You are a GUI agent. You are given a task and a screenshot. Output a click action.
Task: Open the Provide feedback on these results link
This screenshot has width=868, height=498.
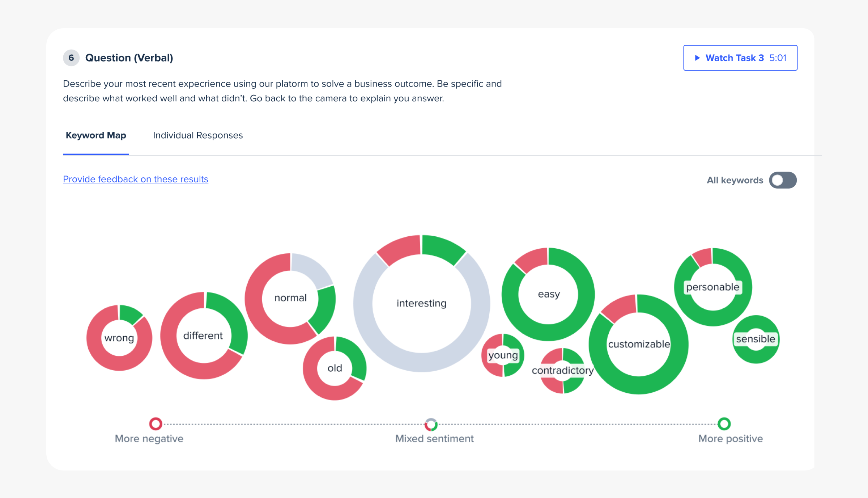pyautogui.click(x=135, y=179)
